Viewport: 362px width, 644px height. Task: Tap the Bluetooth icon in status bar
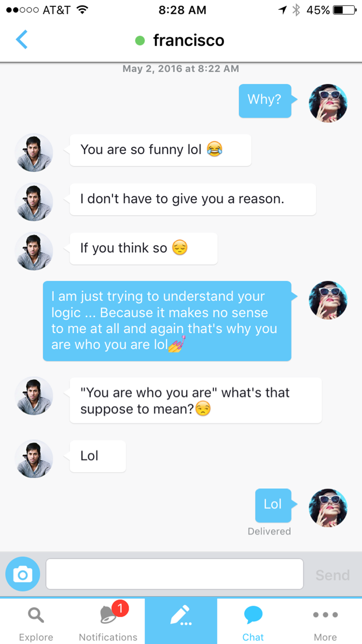click(296, 10)
